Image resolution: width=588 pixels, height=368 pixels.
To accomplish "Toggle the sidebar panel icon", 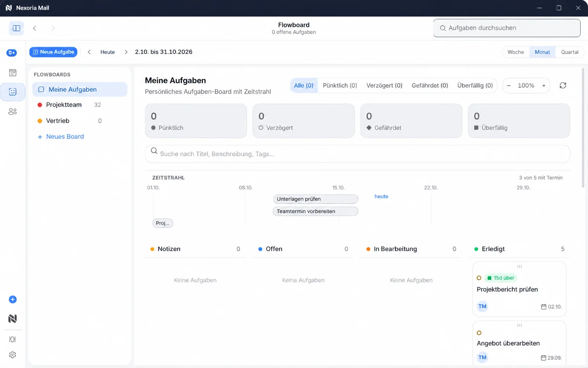I will point(16,28).
